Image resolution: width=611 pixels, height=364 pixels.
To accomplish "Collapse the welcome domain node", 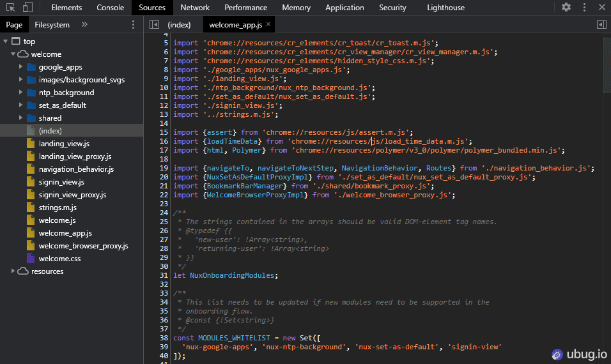I will pyautogui.click(x=13, y=54).
